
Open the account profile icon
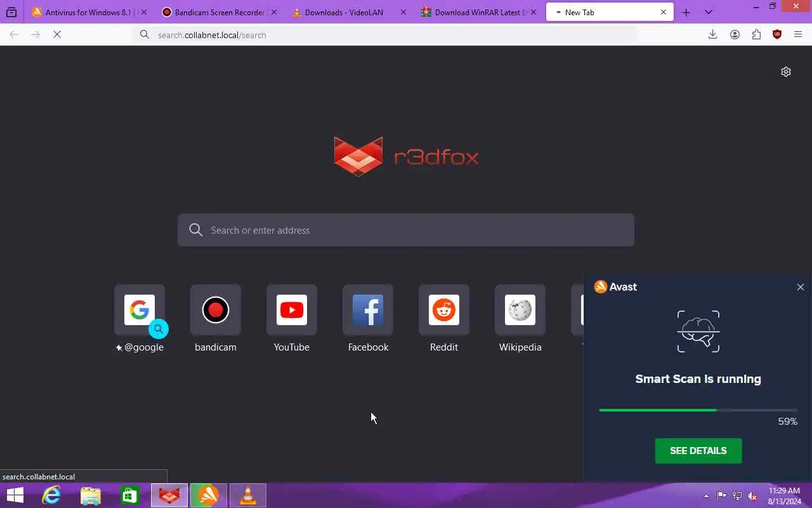point(735,35)
